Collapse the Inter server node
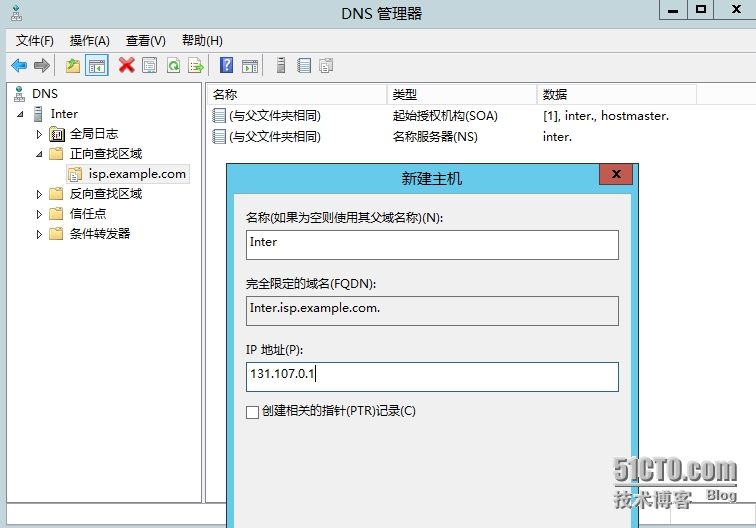This screenshot has height=528, width=756. coord(20,114)
